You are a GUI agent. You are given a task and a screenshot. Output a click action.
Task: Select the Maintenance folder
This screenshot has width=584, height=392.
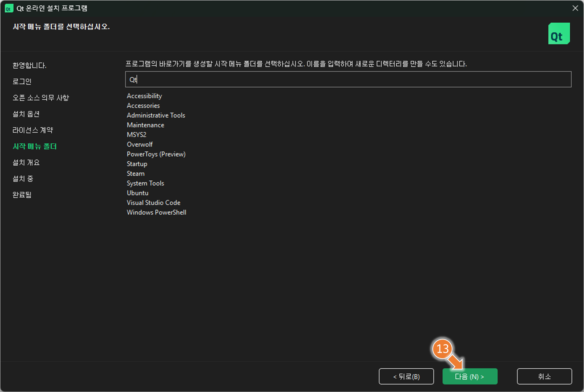point(146,125)
